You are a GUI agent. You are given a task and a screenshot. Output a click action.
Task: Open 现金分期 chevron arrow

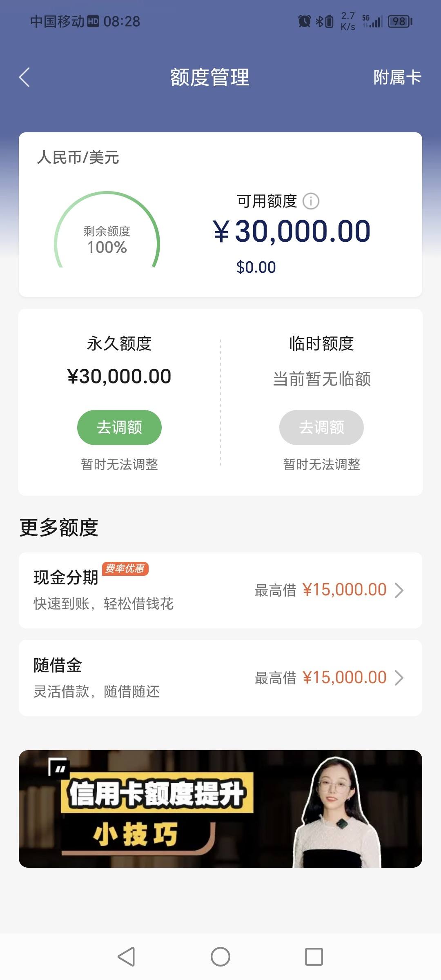[399, 590]
